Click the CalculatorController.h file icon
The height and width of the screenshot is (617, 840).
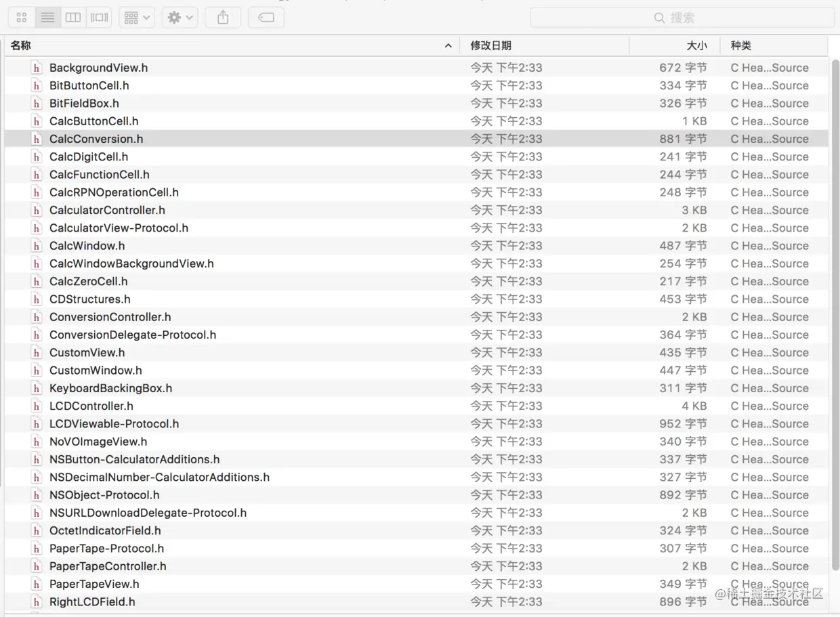coord(37,210)
